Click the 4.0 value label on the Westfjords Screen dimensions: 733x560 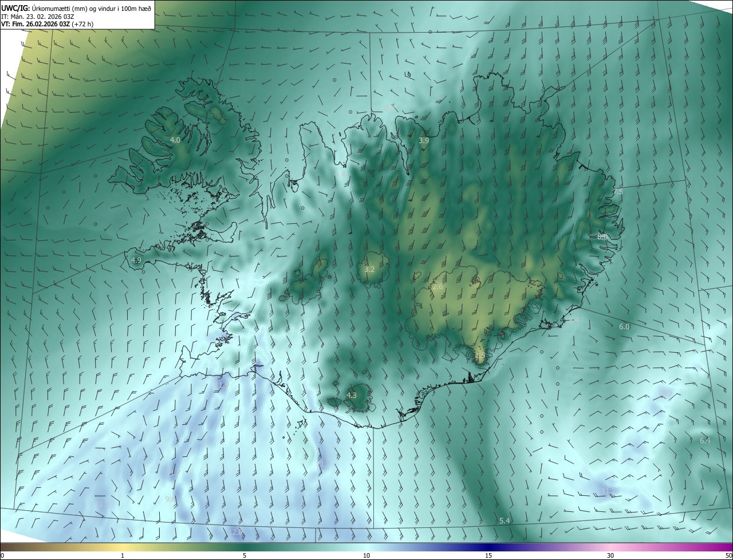pos(175,140)
